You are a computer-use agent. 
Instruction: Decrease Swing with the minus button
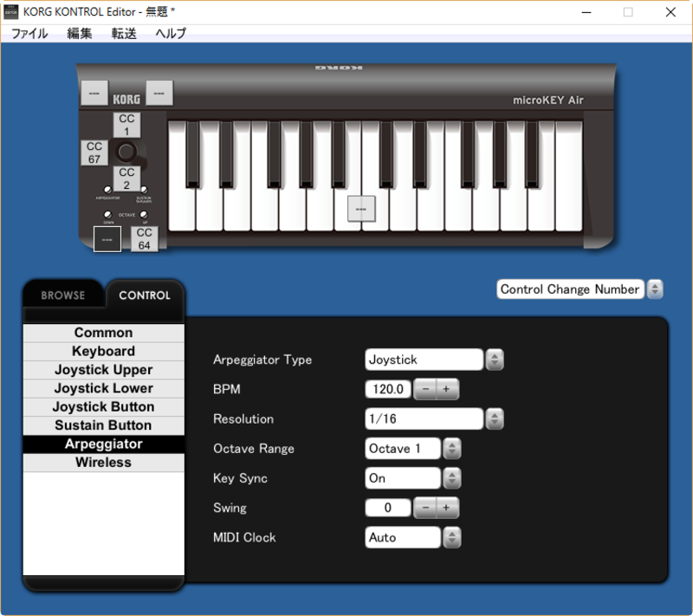point(425,508)
